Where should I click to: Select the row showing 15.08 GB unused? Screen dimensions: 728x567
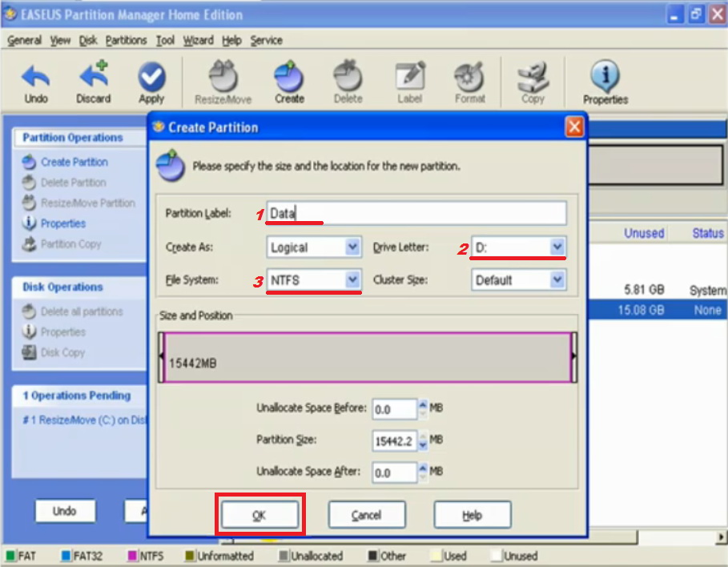click(x=657, y=310)
